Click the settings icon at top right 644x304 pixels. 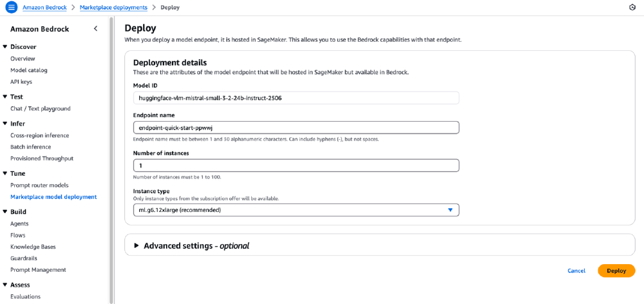(x=632, y=7)
